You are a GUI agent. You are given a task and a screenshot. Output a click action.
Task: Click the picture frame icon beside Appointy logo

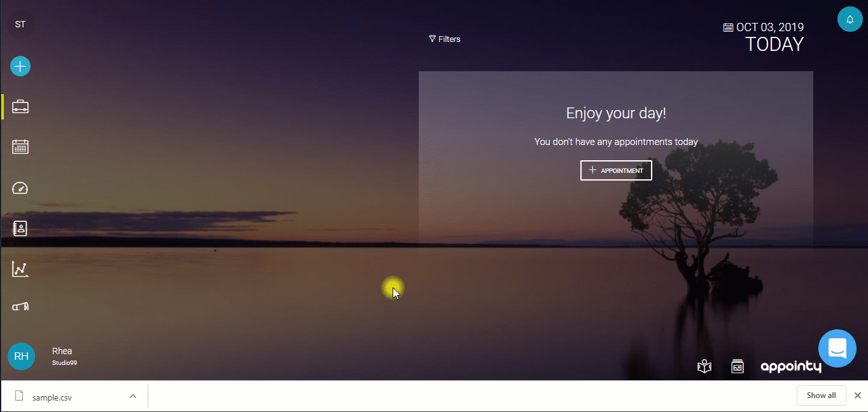point(738,366)
